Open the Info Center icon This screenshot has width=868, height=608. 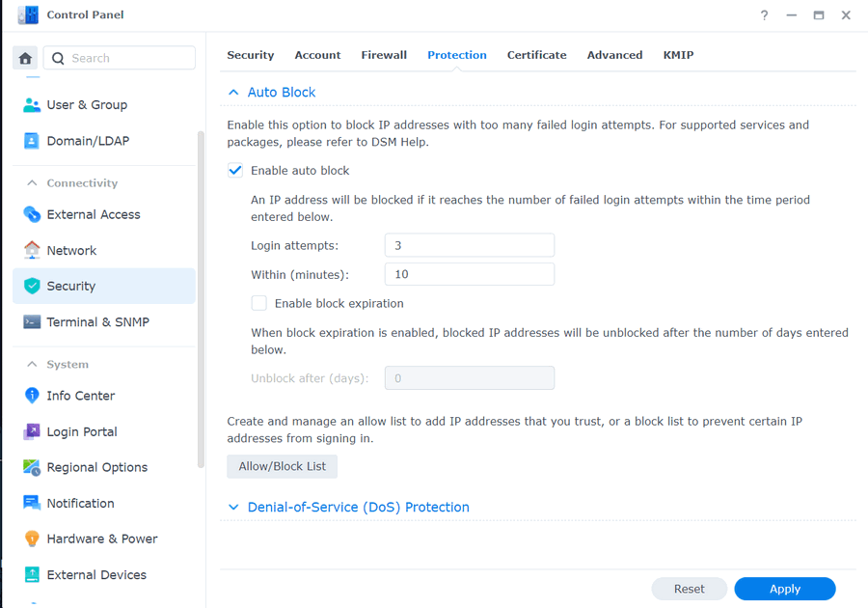32,396
